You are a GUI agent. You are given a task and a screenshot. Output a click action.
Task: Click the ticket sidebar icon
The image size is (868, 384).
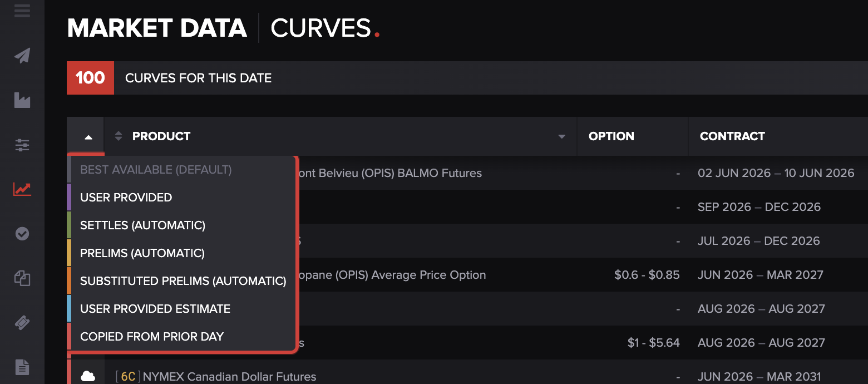pos(22,323)
